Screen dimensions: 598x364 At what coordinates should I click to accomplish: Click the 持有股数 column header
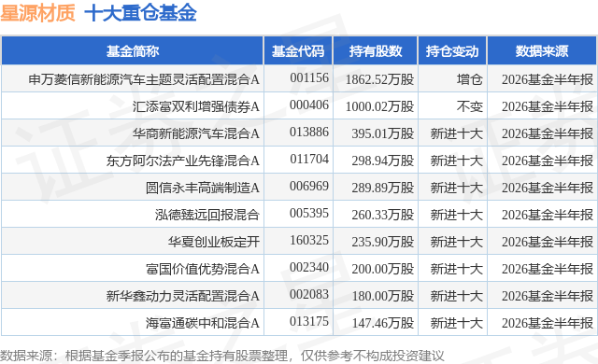(x=376, y=51)
